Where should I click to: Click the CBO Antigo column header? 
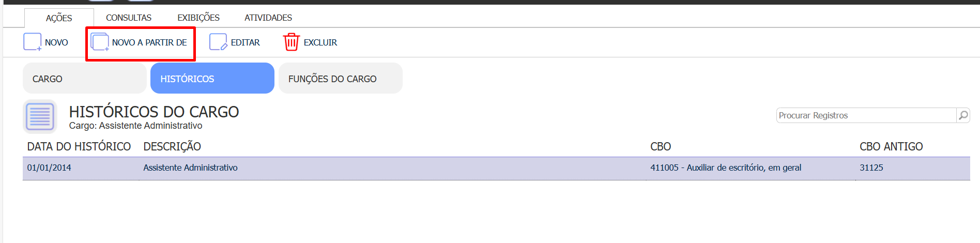pos(891,146)
